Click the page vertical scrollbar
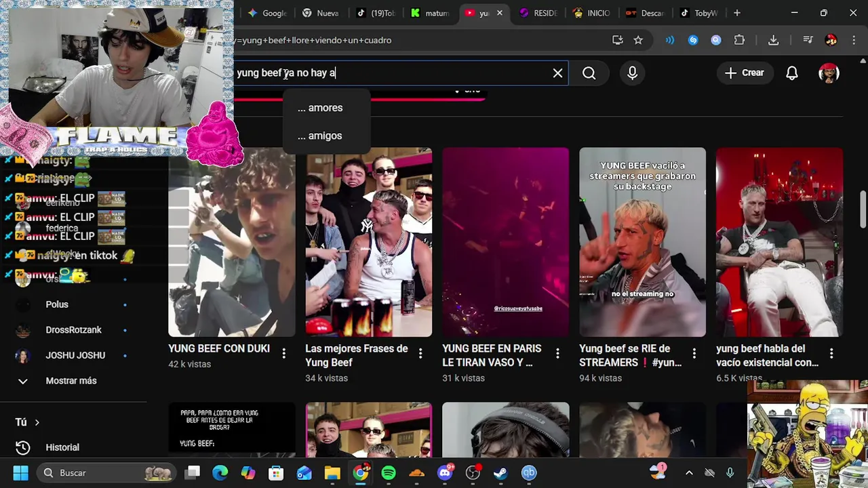868x488 pixels. tap(863, 209)
